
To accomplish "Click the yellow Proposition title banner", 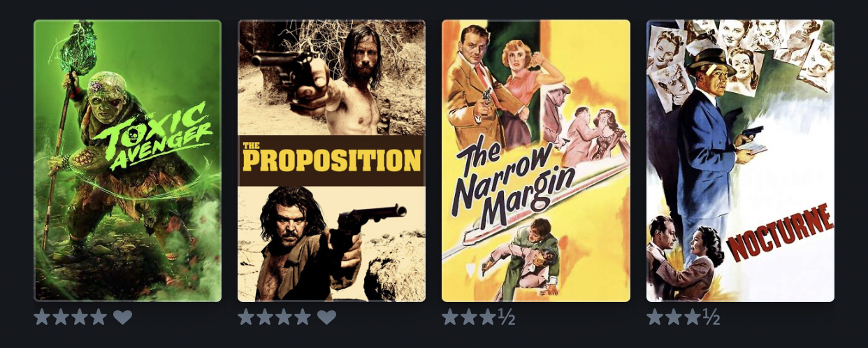I will [x=332, y=160].
